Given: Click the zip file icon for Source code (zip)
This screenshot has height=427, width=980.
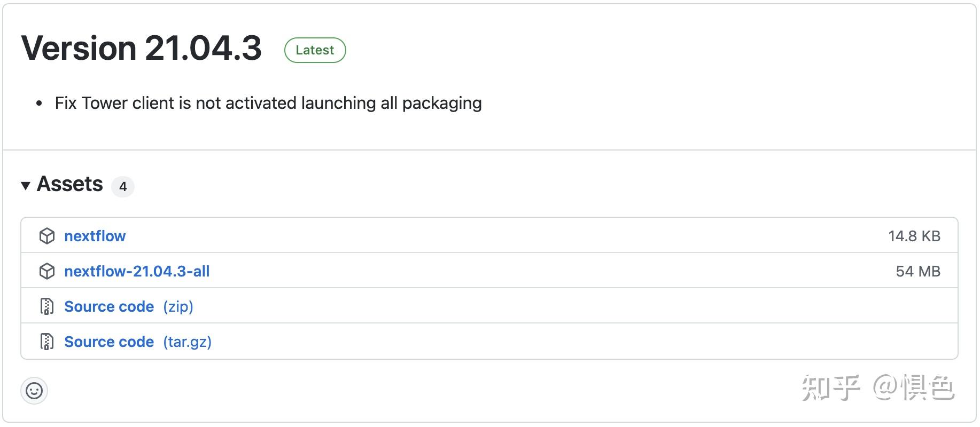Looking at the screenshot, I should [47, 306].
